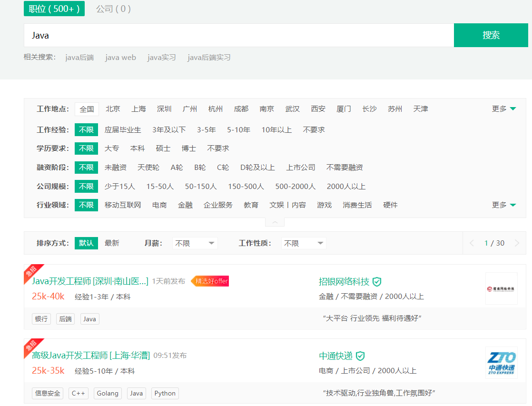Click the 后端 tag on first job
Image resolution: width=532 pixels, height=406 pixels.
click(x=66, y=319)
